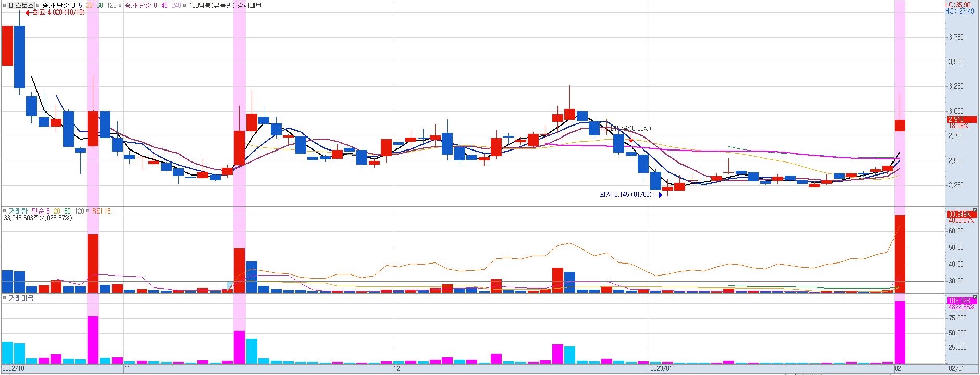
Task: Click the 비스토스 stock name button
Action: (x=21, y=5)
